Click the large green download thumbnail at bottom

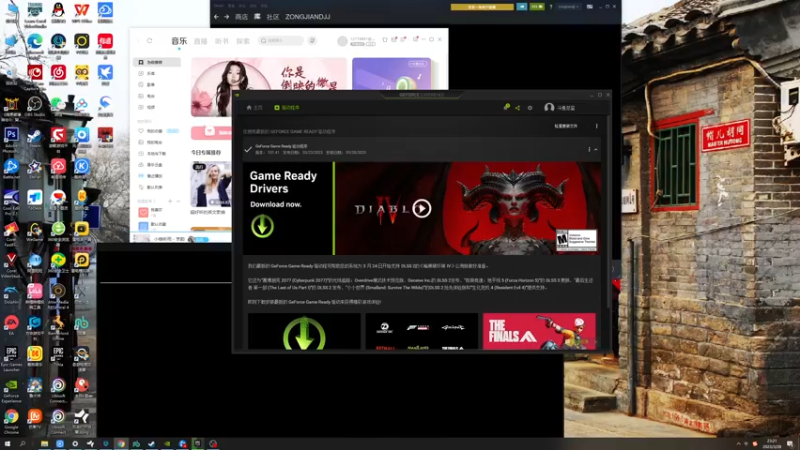tap(304, 331)
